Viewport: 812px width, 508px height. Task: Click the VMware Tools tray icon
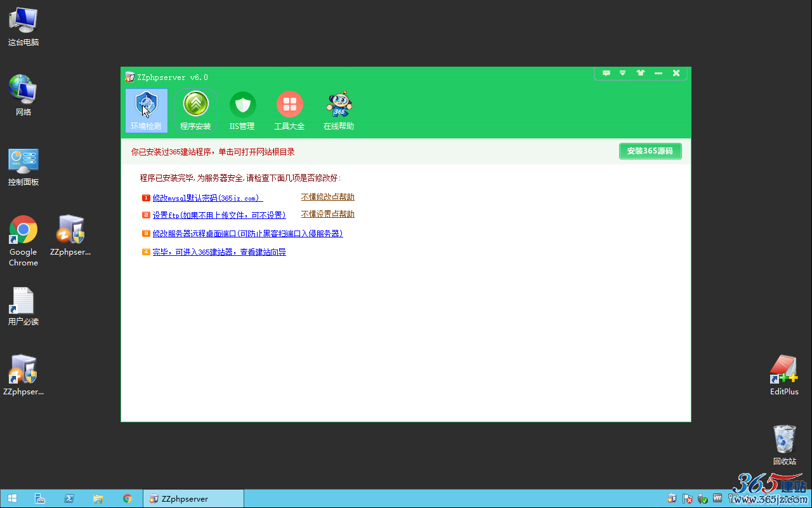click(717, 498)
